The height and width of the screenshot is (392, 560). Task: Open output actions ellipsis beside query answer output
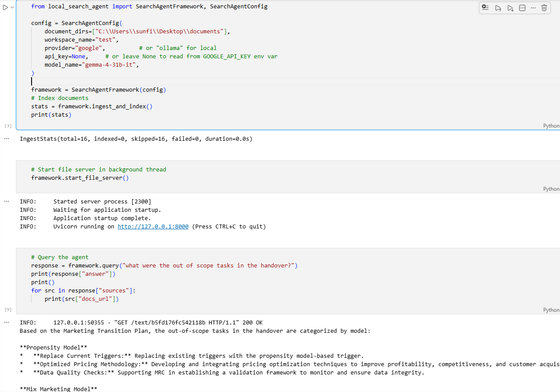coord(7,322)
